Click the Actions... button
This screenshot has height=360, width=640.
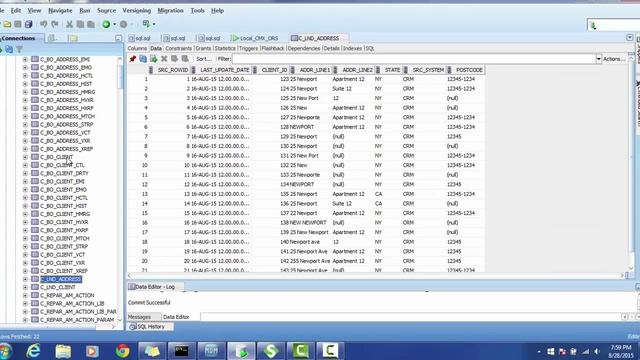point(614,59)
